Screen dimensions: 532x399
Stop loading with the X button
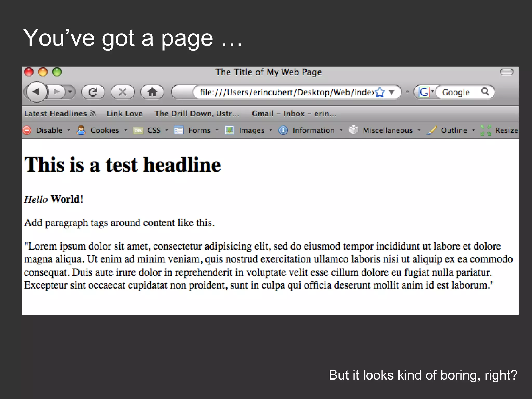coord(123,92)
